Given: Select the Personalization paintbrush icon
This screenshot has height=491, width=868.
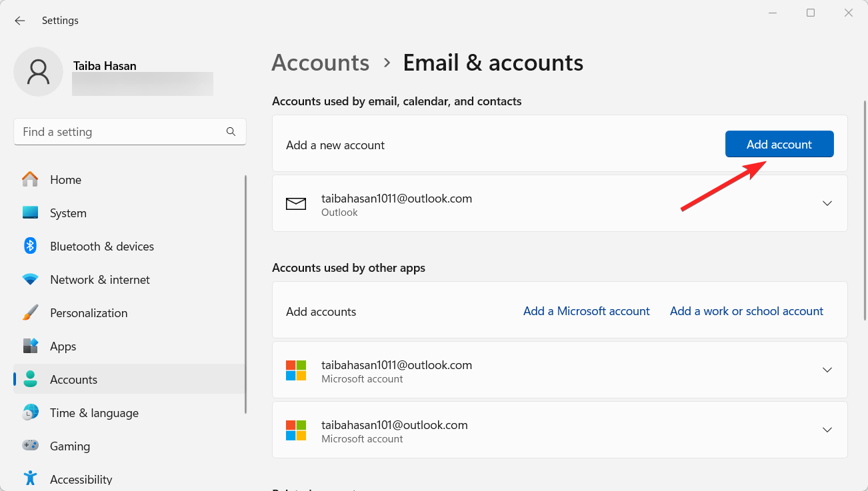Looking at the screenshot, I should [30, 313].
